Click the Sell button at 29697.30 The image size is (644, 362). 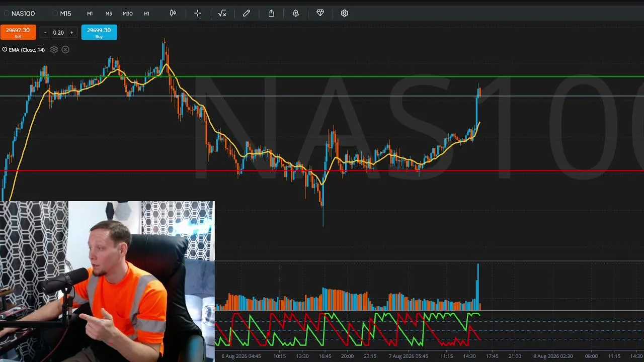click(x=18, y=32)
